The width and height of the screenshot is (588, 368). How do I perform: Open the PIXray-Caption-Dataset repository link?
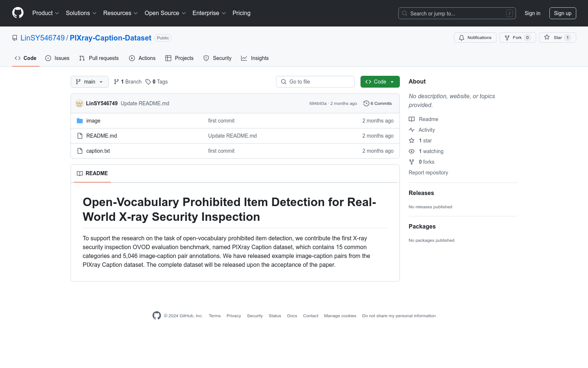point(111,38)
